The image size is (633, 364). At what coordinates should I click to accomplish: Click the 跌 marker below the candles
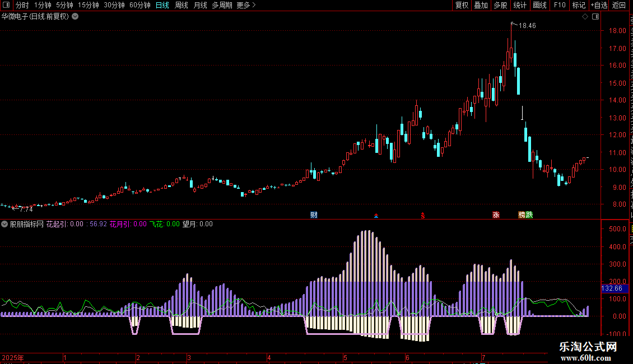coord(529,214)
